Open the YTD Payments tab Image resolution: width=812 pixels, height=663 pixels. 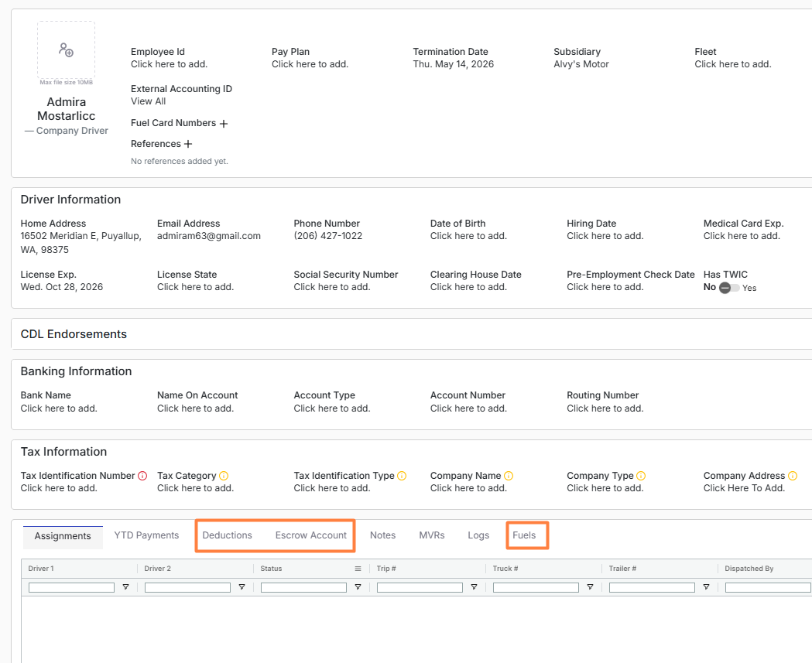tap(146, 535)
